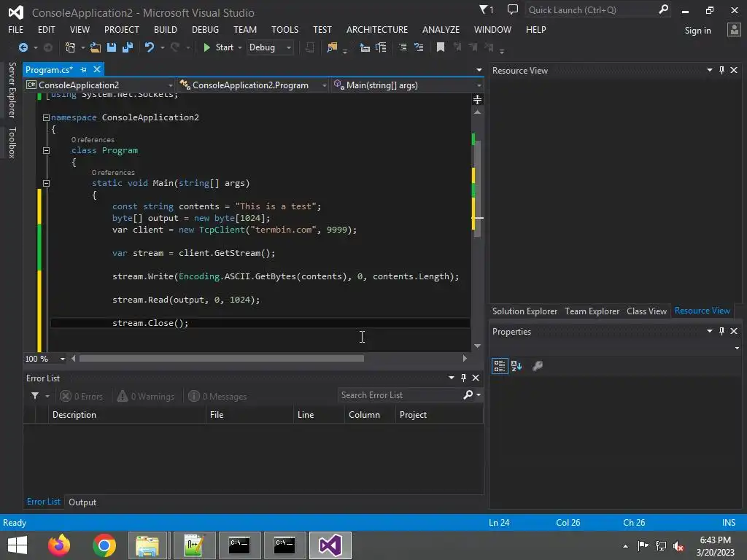747x560 pixels.
Task: Click the Navigate Backward arrow in toolbar
Action: (23, 47)
